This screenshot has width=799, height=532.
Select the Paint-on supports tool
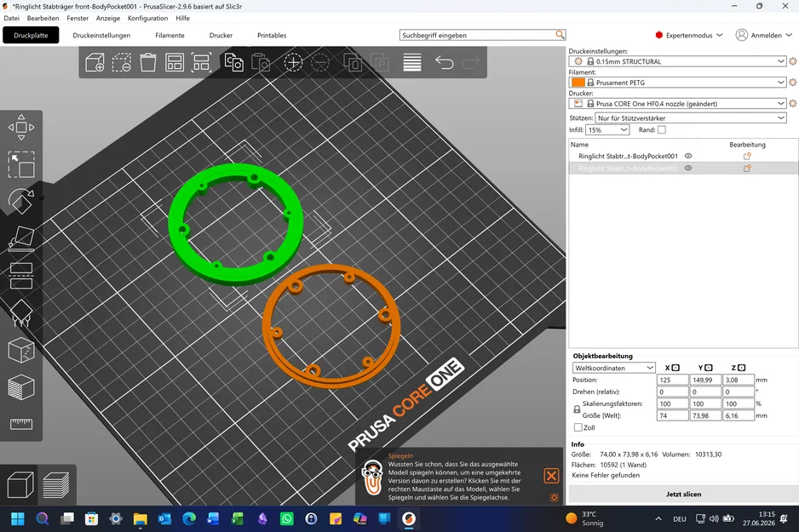pos(21,313)
